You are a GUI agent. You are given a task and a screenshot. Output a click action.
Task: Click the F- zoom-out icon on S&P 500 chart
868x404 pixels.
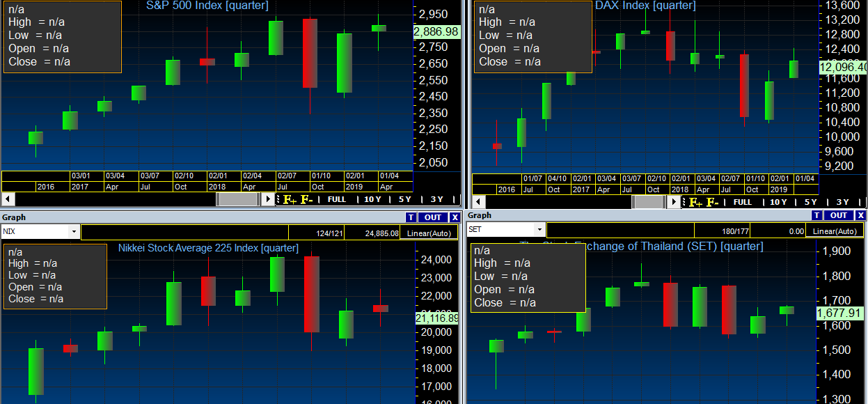coord(306,200)
